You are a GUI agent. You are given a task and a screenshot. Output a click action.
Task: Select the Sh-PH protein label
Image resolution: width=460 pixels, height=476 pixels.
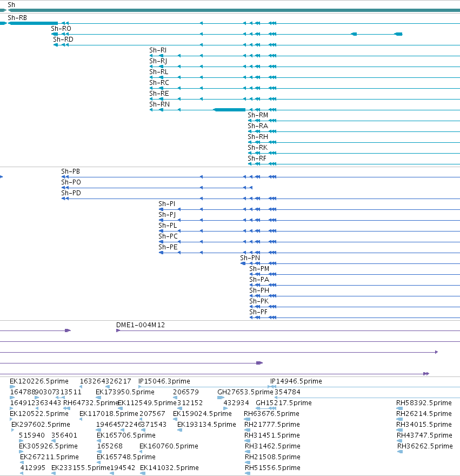259,290
